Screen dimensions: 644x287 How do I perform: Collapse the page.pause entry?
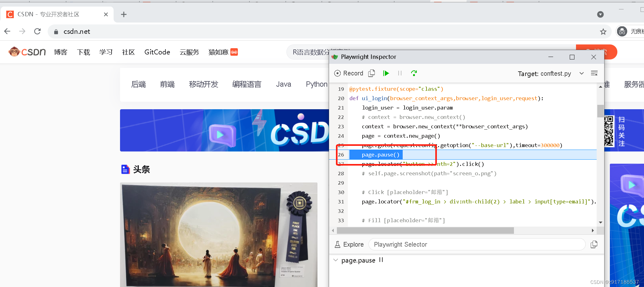(x=335, y=260)
